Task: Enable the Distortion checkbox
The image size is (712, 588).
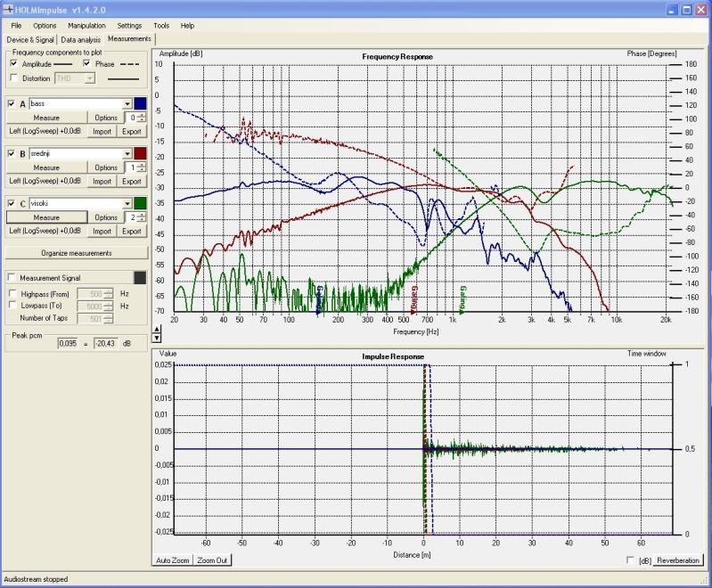Action: (13, 78)
